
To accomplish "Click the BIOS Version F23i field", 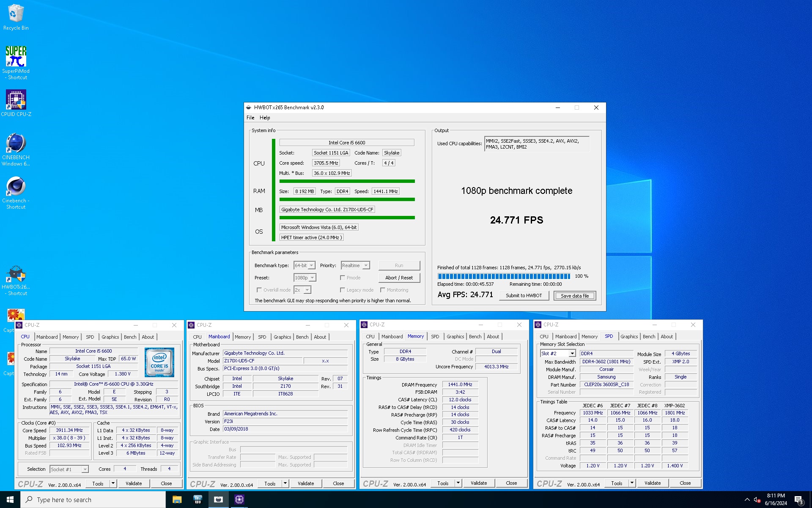I will coord(285,421).
